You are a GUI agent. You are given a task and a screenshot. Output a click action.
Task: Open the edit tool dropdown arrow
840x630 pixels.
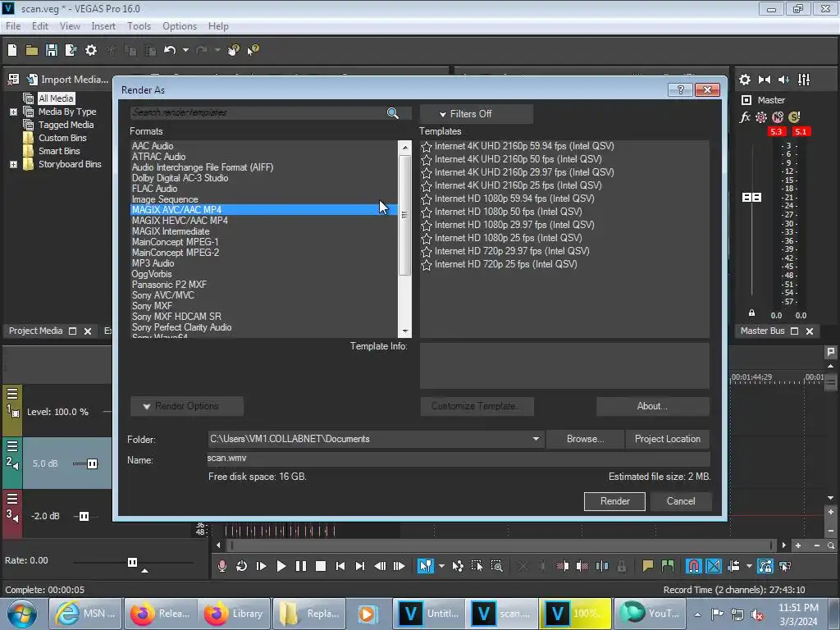click(441, 566)
